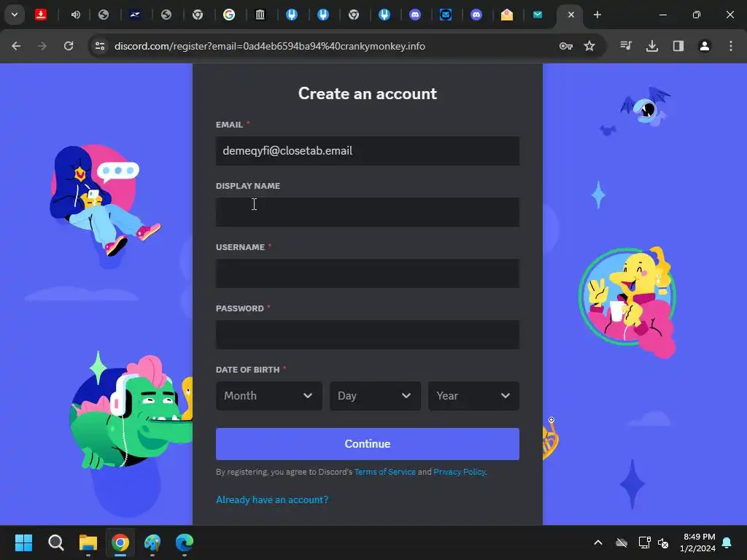Open the notifications bell

pos(727,542)
